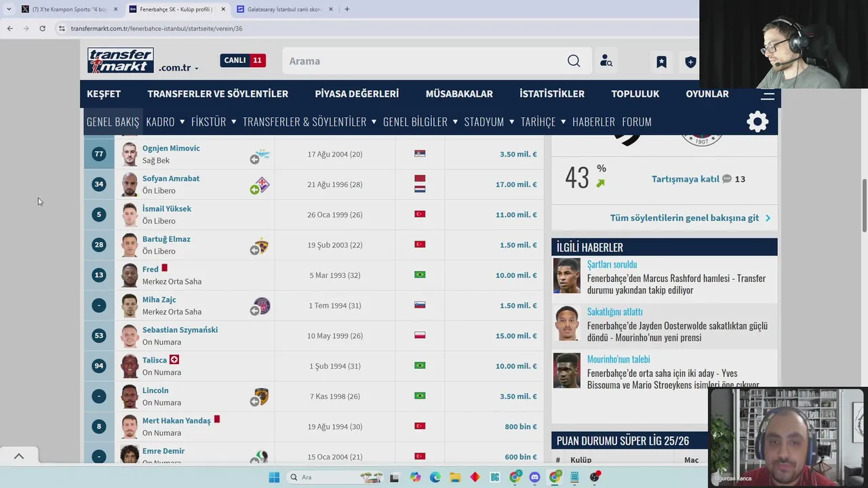Click Yves Bissouma news thumbnail
868x488 pixels.
(567, 370)
